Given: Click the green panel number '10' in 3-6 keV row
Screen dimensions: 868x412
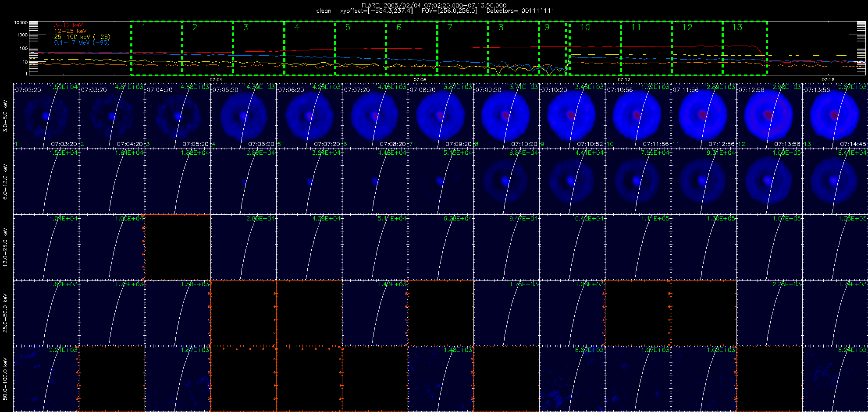Looking at the screenshot, I should point(611,144).
